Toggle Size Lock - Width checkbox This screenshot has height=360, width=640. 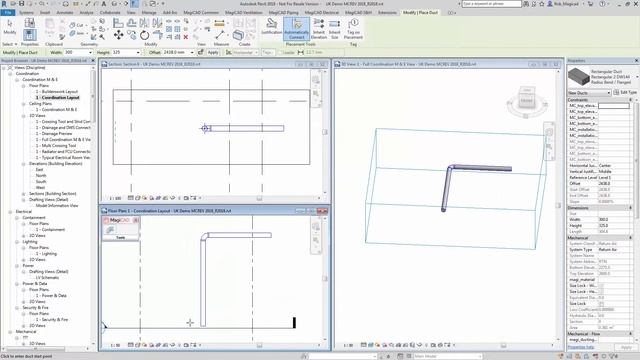point(601,286)
